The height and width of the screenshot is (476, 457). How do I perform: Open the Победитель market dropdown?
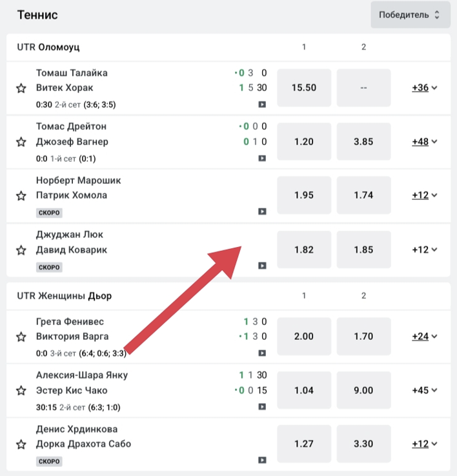(410, 15)
